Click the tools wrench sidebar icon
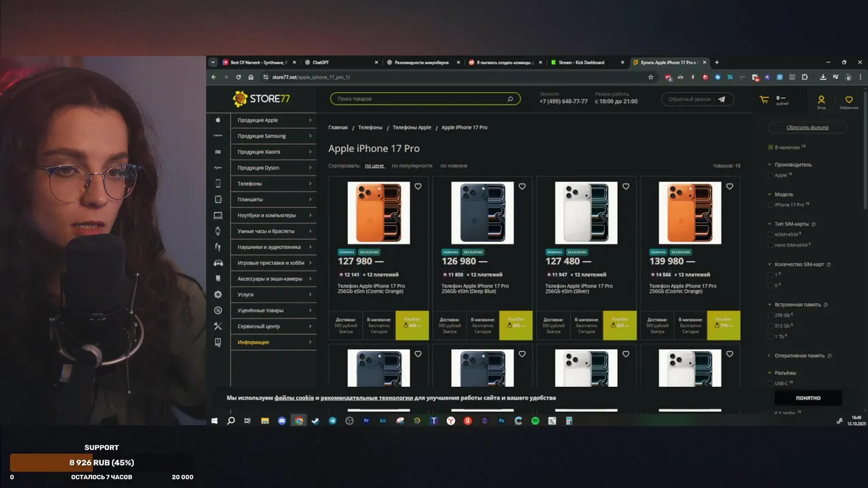This screenshot has width=868, height=488. coord(218,326)
